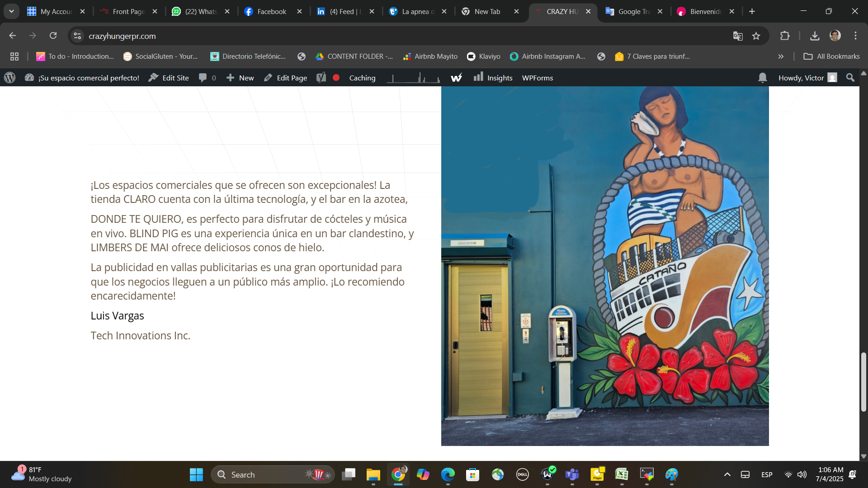Go back to previous page

(13, 36)
